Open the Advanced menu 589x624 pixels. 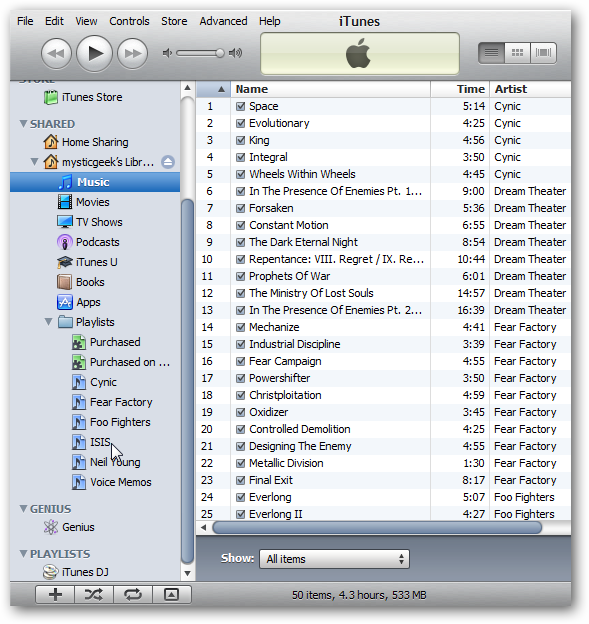223,21
